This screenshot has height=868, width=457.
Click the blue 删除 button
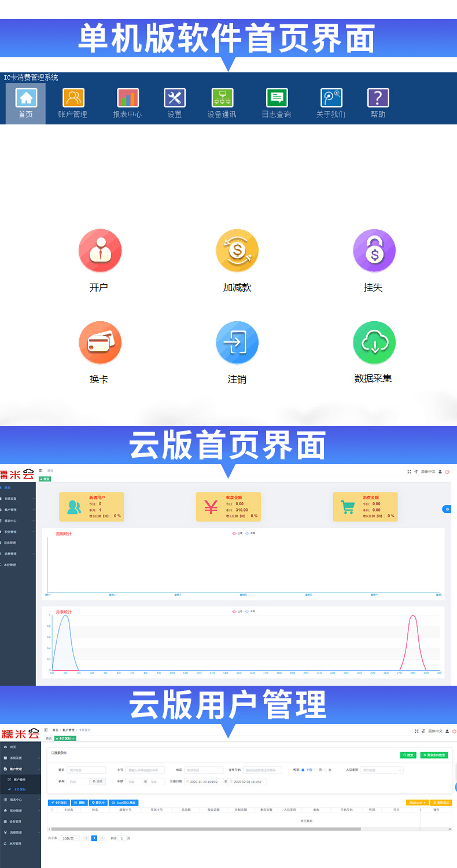click(x=80, y=803)
